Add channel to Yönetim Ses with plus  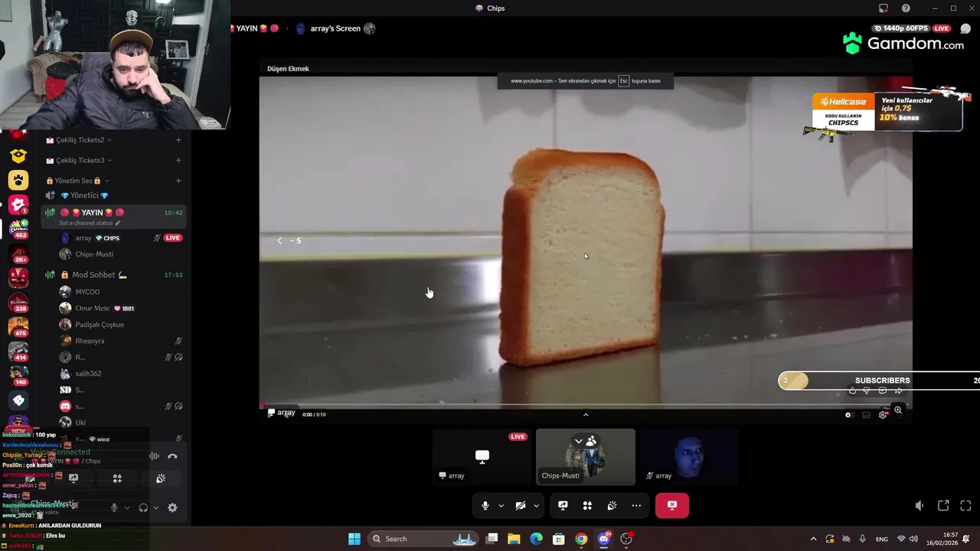click(x=178, y=181)
